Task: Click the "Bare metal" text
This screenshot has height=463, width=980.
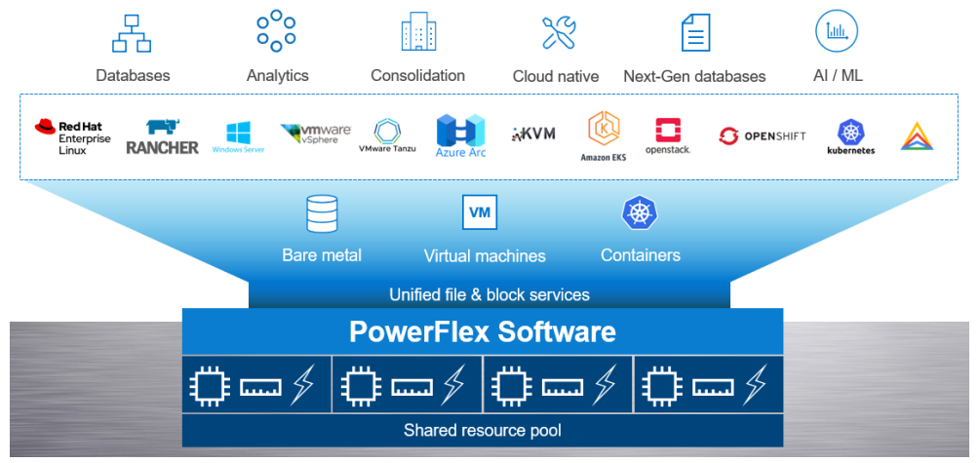Action: 322,255
